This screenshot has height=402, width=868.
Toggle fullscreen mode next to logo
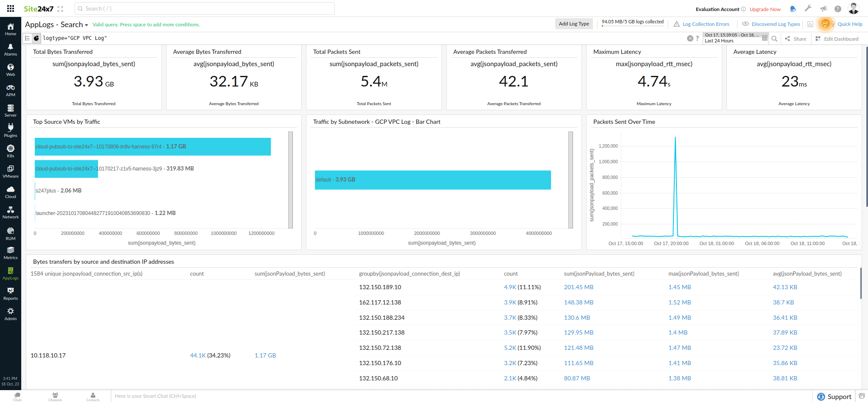pos(60,9)
